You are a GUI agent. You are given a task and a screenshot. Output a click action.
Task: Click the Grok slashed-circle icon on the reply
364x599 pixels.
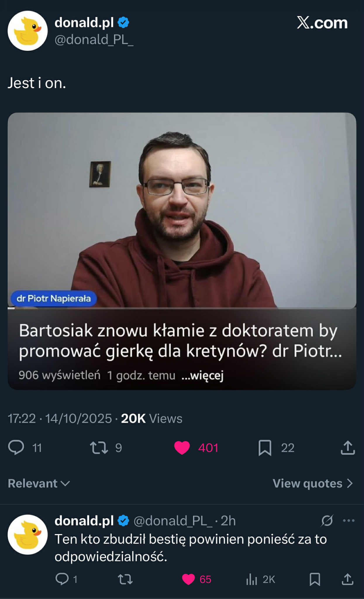tap(327, 521)
